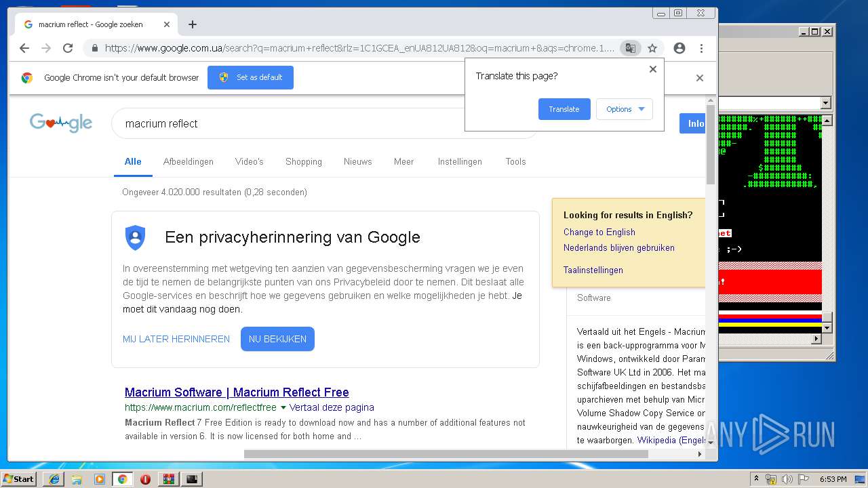Click the page vertical scrollbar thumb
The height and width of the screenshot is (488, 868).
[711, 144]
